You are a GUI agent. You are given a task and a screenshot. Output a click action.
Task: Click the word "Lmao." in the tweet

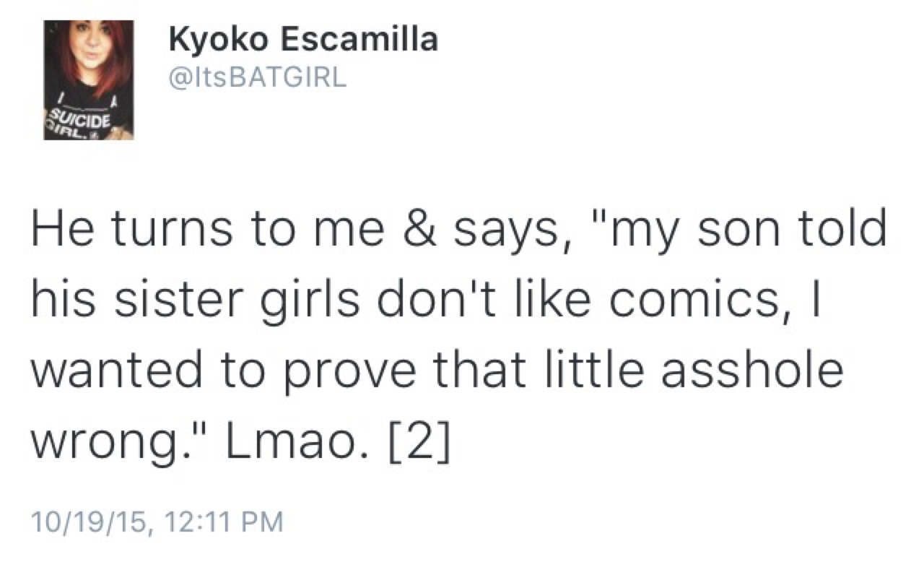[x=287, y=449]
